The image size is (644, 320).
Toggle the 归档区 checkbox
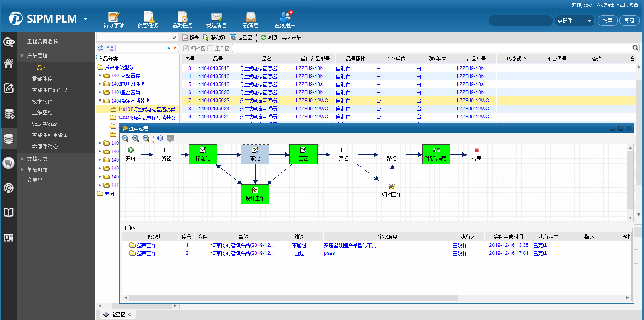(x=186, y=48)
